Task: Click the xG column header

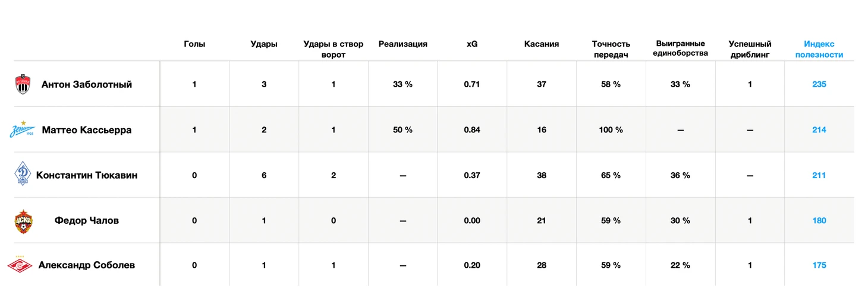Action: click(x=471, y=44)
